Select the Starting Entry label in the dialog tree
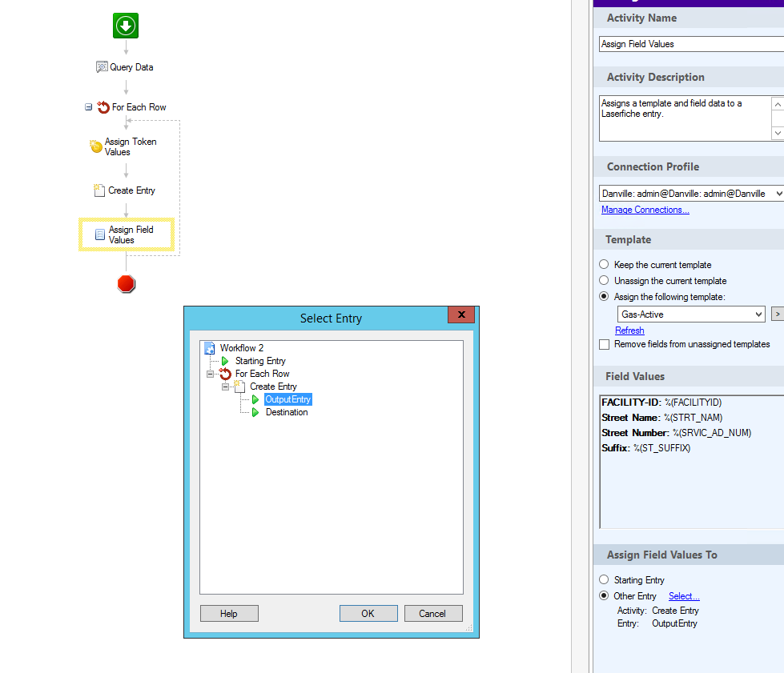The height and width of the screenshot is (673, 784). [x=260, y=361]
